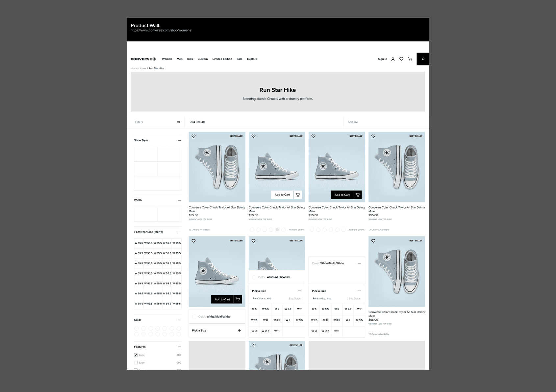
Task: Open the shopping cart icon in header
Action: [x=410, y=59]
